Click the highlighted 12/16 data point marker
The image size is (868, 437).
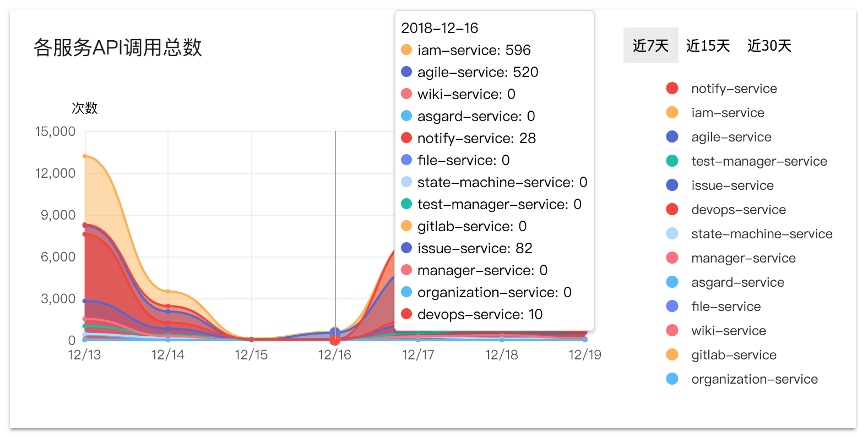coord(335,340)
